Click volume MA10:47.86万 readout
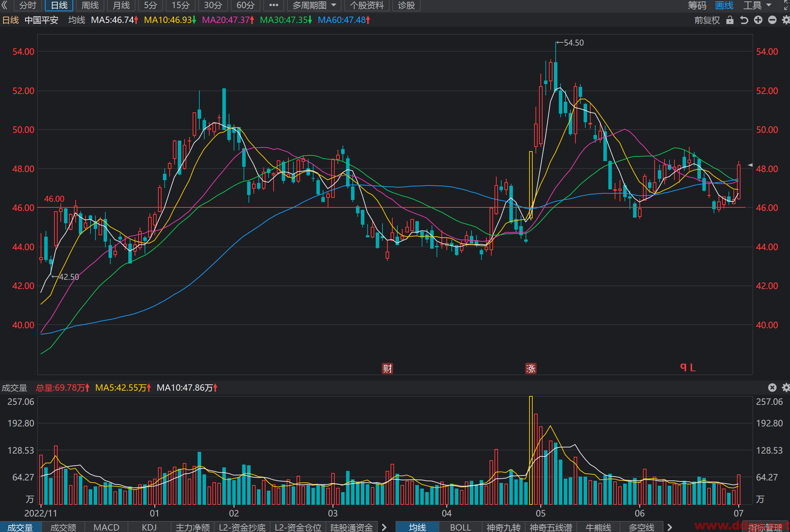This screenshot has width=790, height=532. [187, 388]
